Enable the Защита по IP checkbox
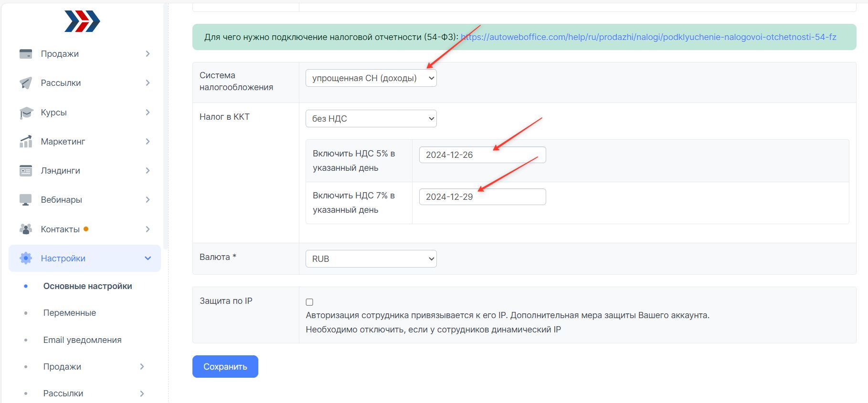 pos(309,302)
